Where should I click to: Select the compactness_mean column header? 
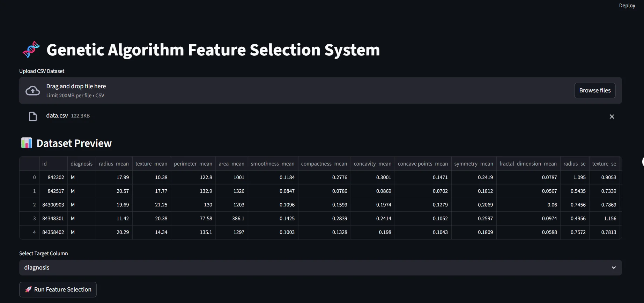324,164
